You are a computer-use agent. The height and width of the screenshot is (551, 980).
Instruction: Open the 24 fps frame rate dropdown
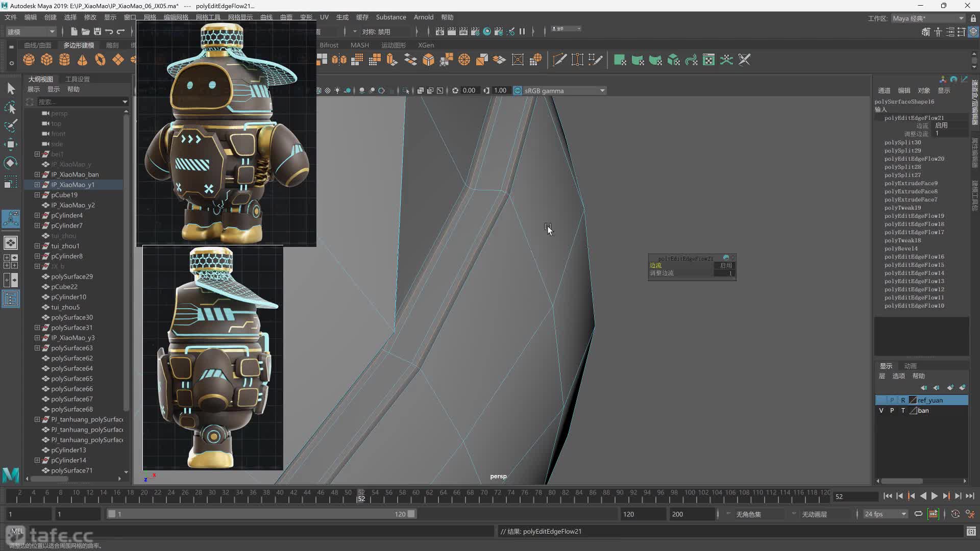885,514
